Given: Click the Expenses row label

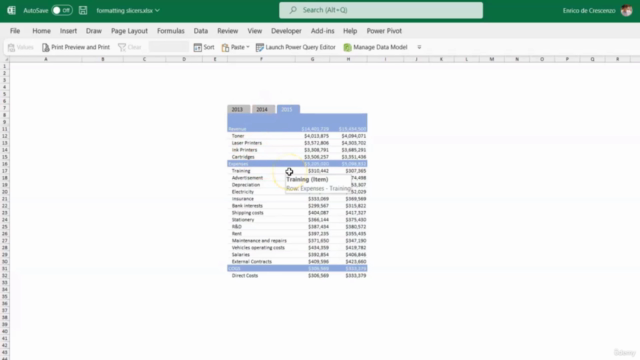Looking at the screenshot, I should [238, 164].
